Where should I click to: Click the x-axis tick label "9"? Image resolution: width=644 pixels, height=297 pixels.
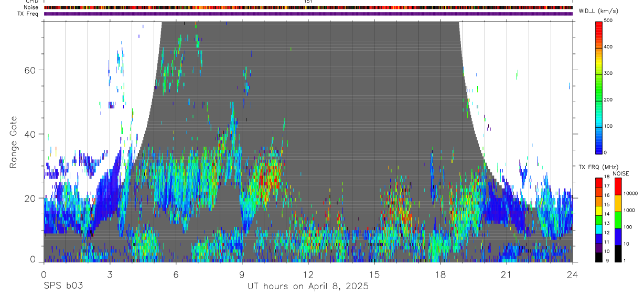pyautogui.click(x=242, y=274)
